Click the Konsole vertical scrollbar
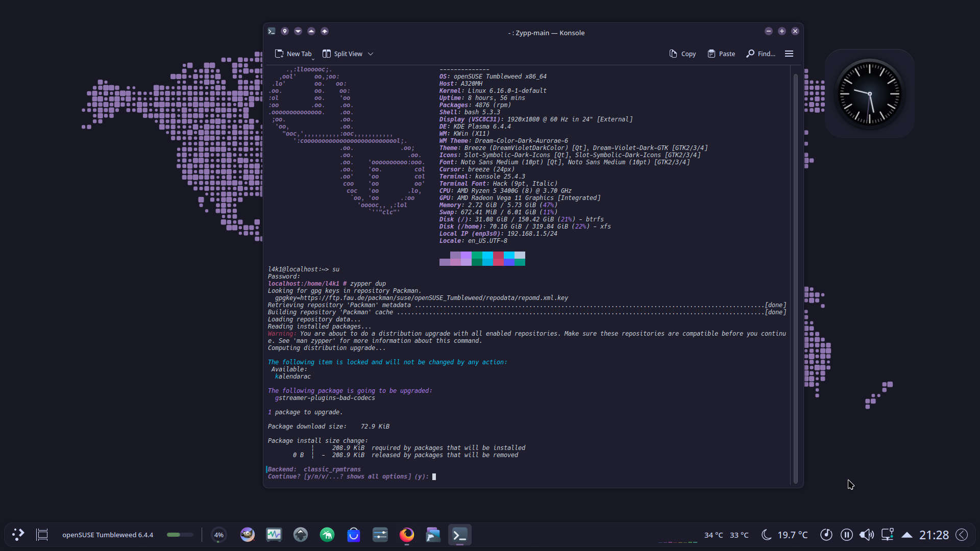The width and height of the screenshot is (980, 551). click(x=795, y=278)
